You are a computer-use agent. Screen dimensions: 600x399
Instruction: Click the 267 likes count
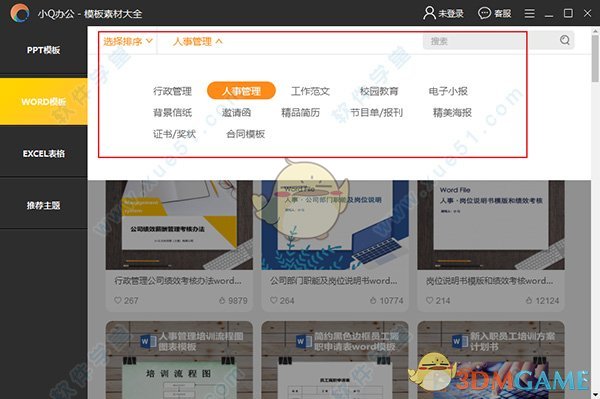(131, 300)
